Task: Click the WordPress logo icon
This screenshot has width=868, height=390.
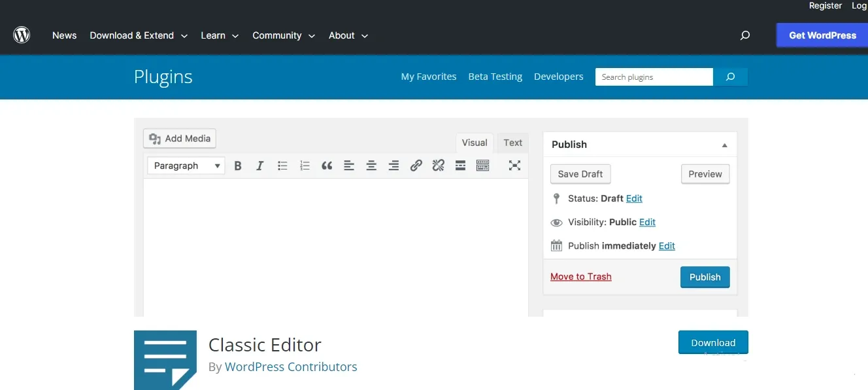Action: click(22, 35)
